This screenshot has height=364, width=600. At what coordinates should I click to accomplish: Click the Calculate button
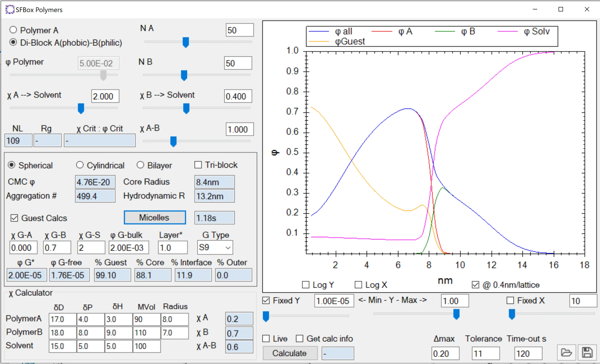[x=290, y=353]
